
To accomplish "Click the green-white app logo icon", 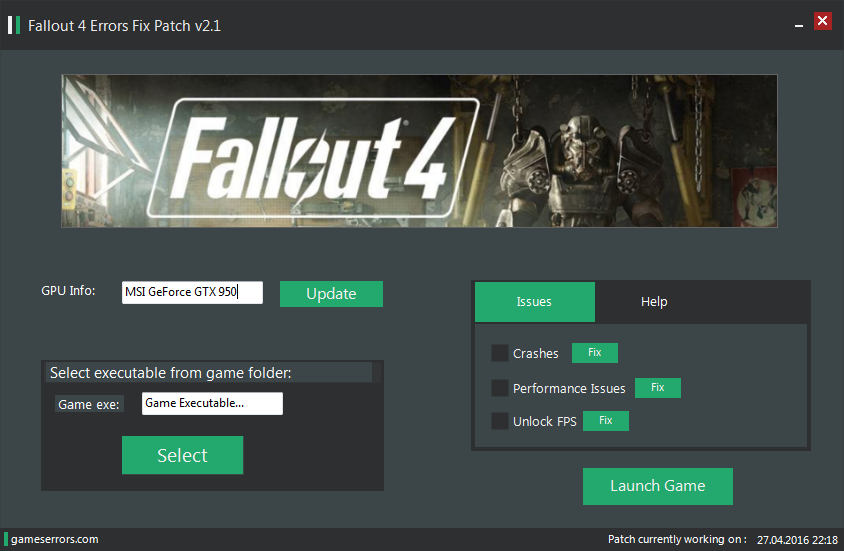I will point(14,25).
